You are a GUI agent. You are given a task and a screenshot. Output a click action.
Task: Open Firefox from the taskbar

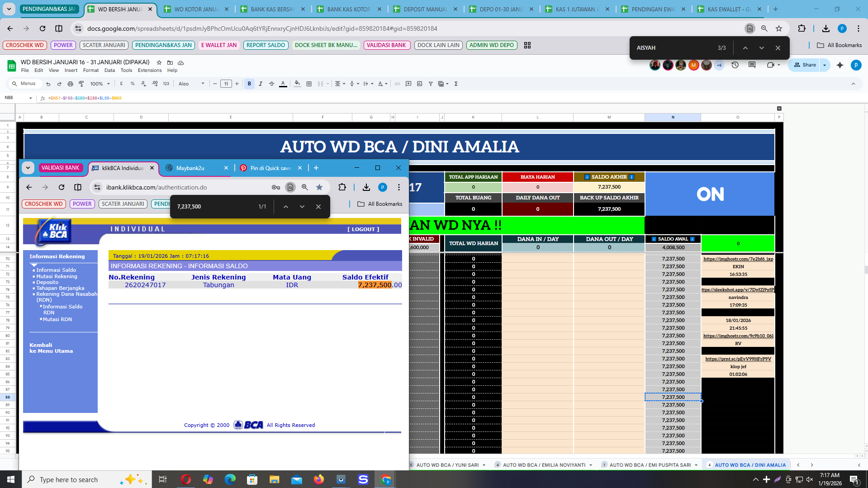click(x=319, y=479)
